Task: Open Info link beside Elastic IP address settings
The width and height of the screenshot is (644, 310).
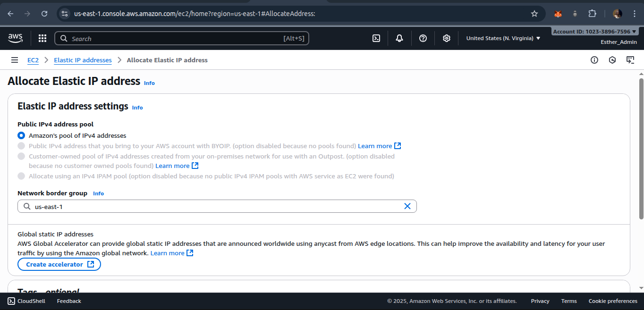Action: pyautogui.click(x=137, y=108)
